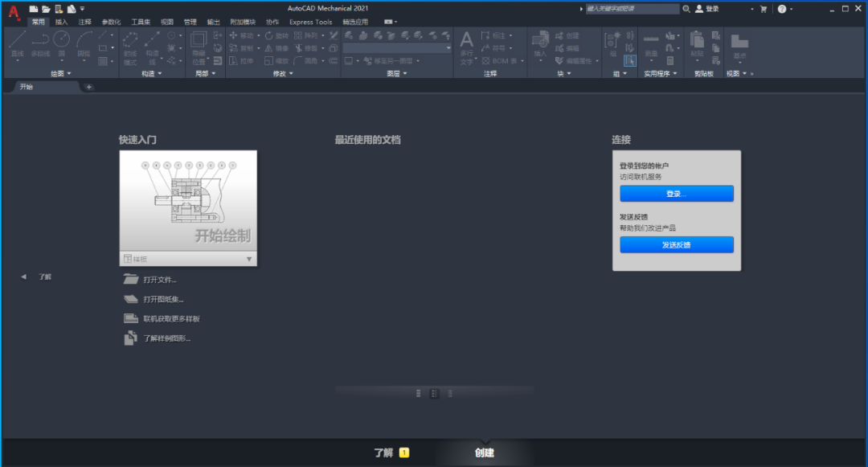
Task: Toggle the highlighted group selection icon
Action: tap(630, 60)
